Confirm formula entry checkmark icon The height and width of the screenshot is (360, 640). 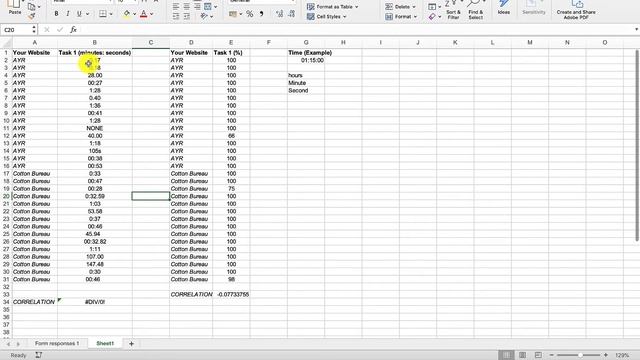click(x=60, y=29)
